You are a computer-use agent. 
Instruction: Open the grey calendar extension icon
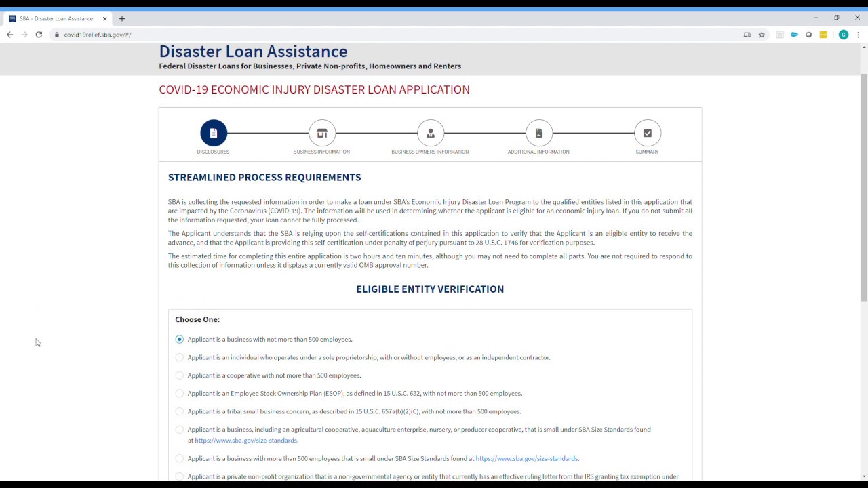780,35
